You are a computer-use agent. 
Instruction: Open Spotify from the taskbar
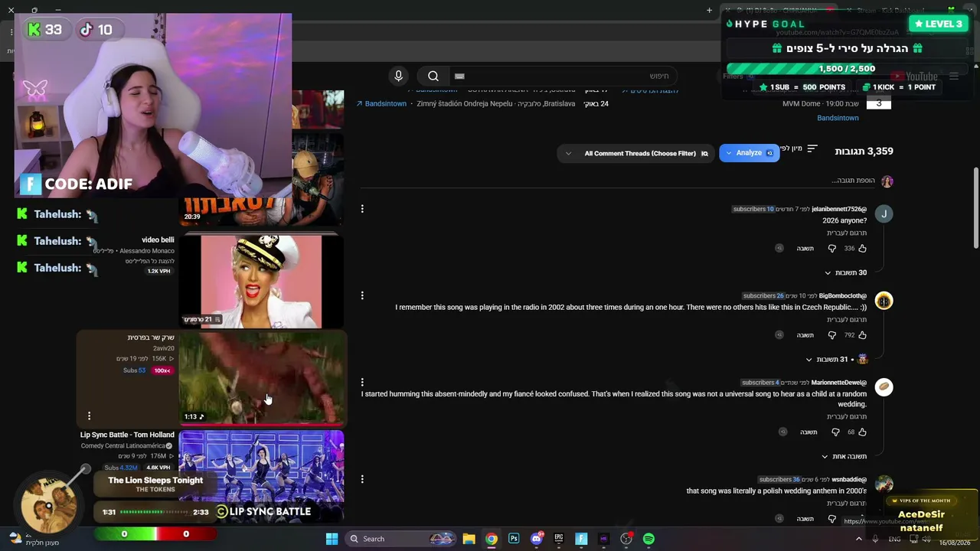649,539
